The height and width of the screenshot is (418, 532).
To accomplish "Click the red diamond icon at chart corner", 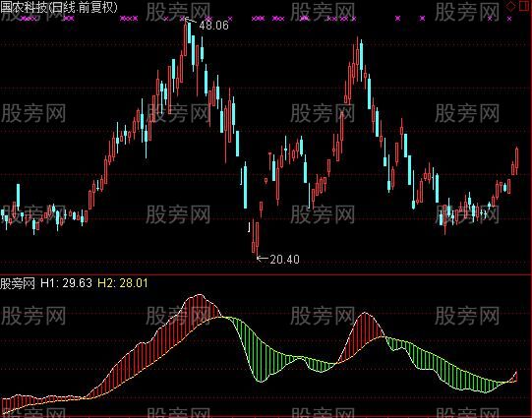I will tap(510, 7).
